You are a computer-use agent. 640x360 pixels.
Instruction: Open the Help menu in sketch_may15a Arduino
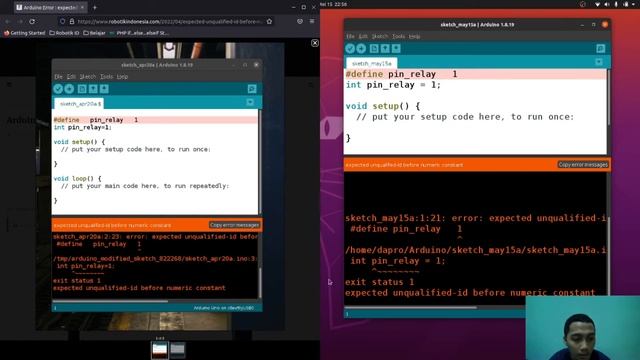click(414, 36)
